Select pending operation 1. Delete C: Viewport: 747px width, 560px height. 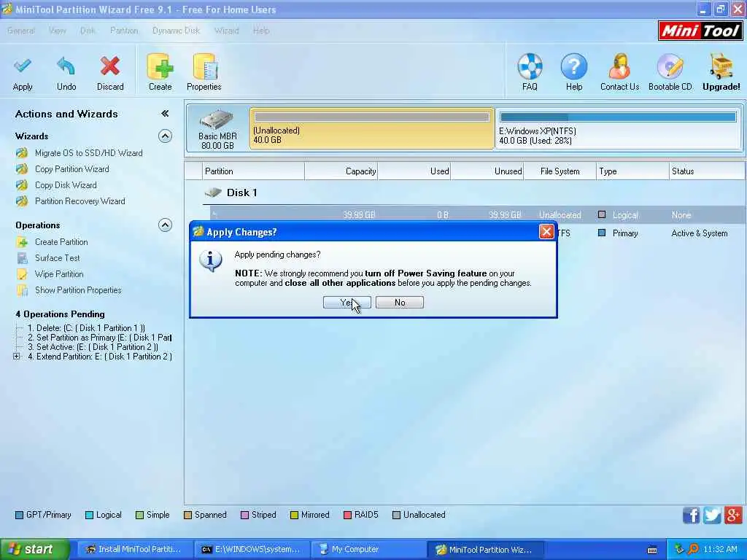[86, 328]
